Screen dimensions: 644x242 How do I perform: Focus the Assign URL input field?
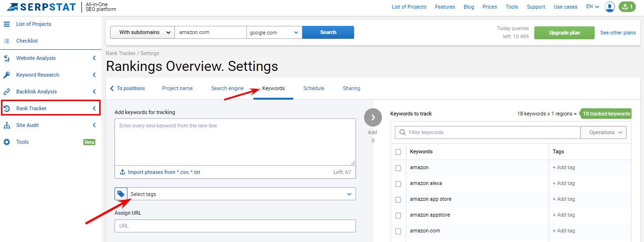235,226
